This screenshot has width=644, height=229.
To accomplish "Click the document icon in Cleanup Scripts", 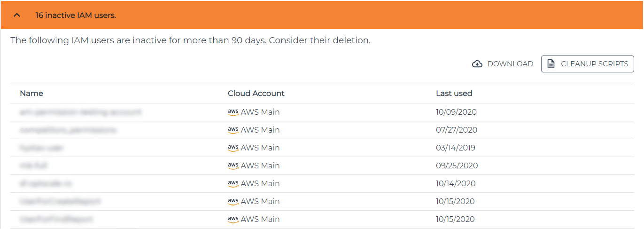I will click(551, 64).
